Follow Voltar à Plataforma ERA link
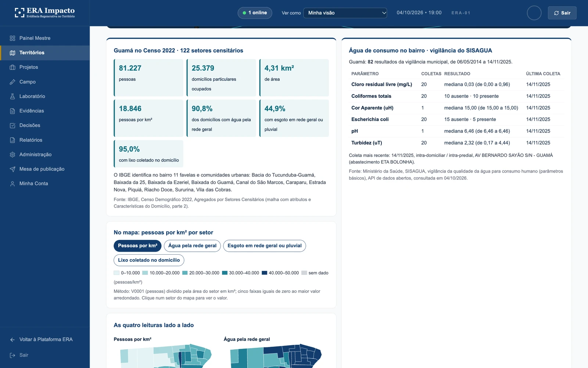The width and height of the screenshot is (588, 368). (x=45, y=340)
